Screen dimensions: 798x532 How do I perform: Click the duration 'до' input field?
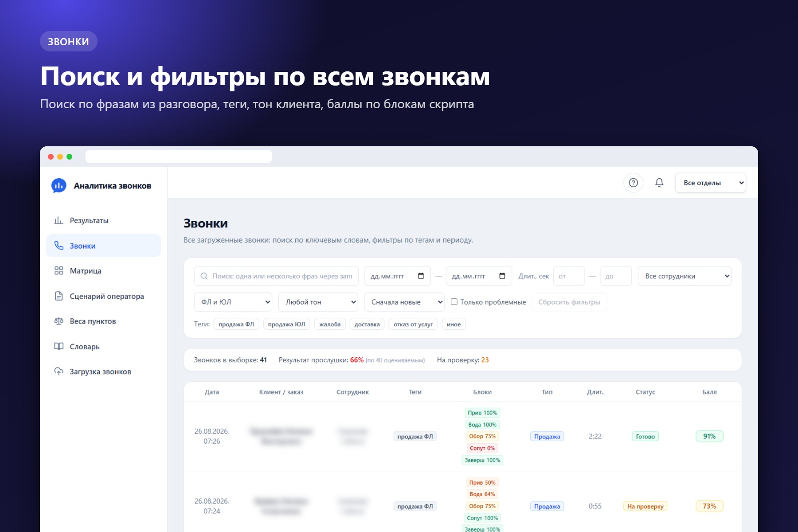coord(616,276)
